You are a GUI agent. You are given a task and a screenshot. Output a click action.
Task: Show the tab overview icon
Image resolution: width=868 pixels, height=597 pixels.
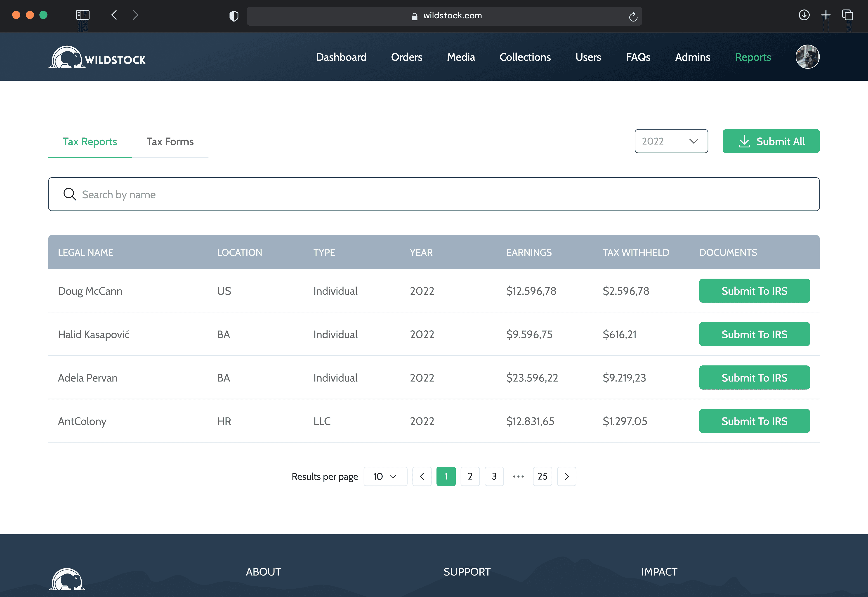[847, 15]
